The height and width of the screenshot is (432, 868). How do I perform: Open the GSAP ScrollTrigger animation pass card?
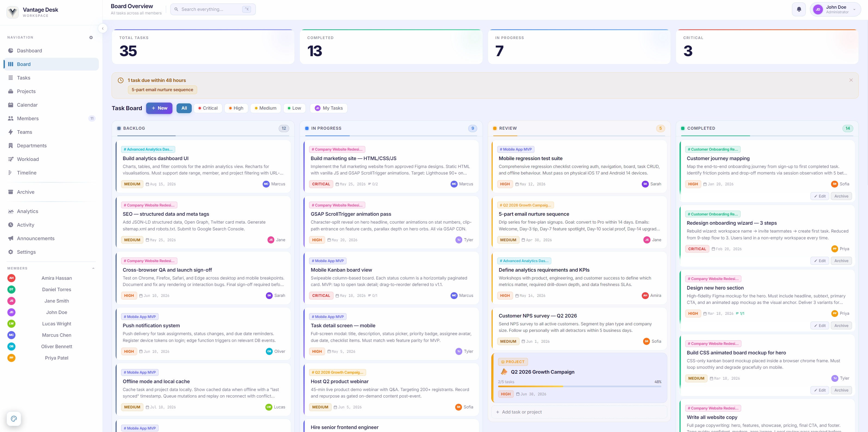pos(392,222)
